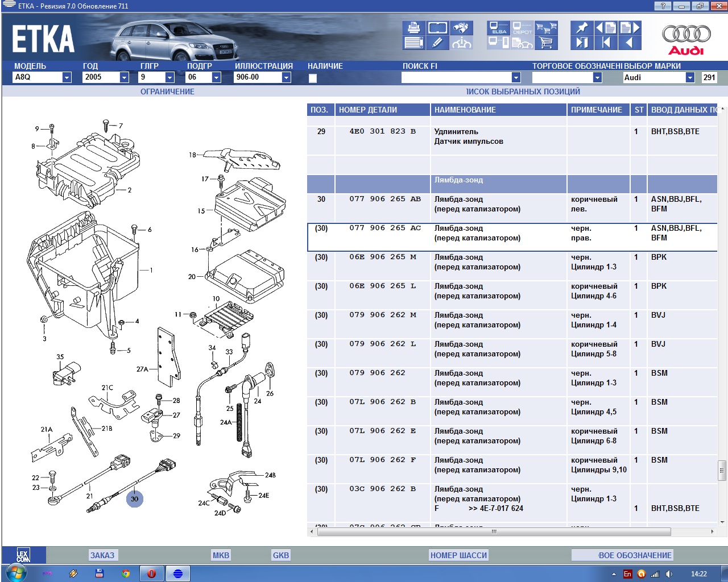Jump to first item arrow icon
Image resolution: width=728 pixels, height=582 pixels.
[606, 43]
